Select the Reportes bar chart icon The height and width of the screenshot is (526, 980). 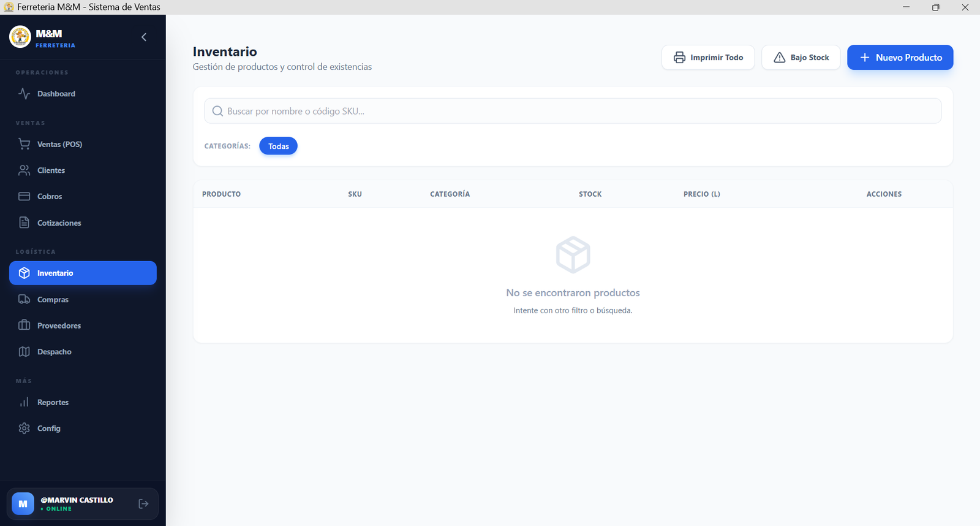pyautogui.click(x=24, y=402)
